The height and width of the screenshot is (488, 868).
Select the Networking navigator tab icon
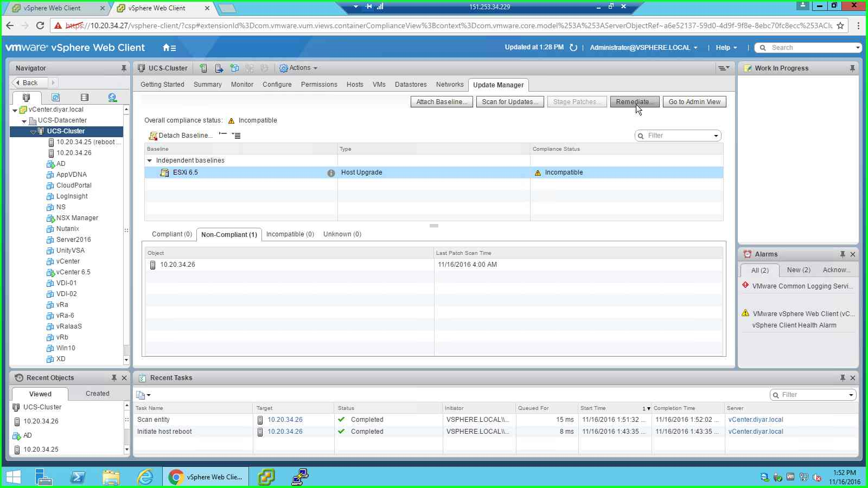[112, 98]
